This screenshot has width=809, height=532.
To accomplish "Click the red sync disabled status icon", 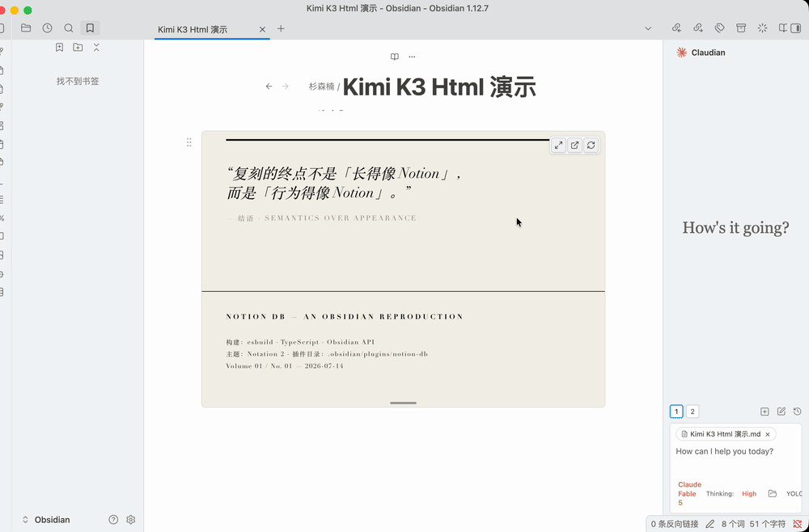I will click(797, 524).
